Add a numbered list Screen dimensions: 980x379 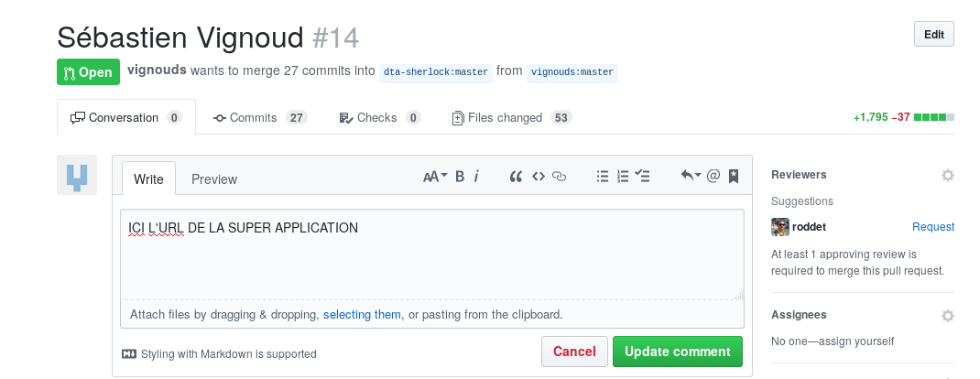tap(623, 177)
